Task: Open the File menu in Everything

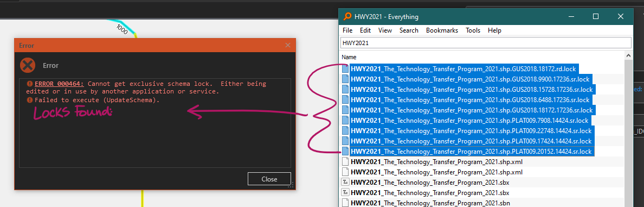Action: click(347, 30)
